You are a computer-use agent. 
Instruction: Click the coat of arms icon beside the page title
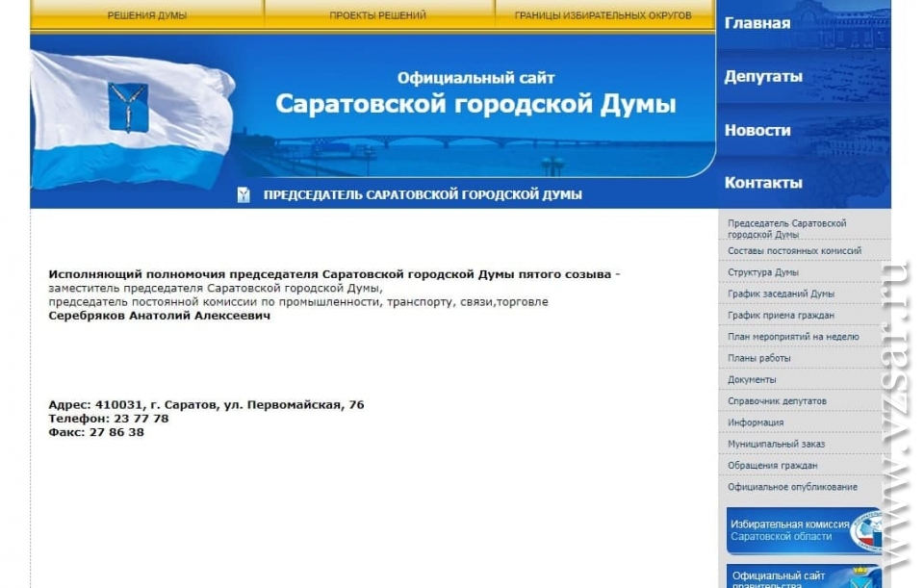(244, 195)
